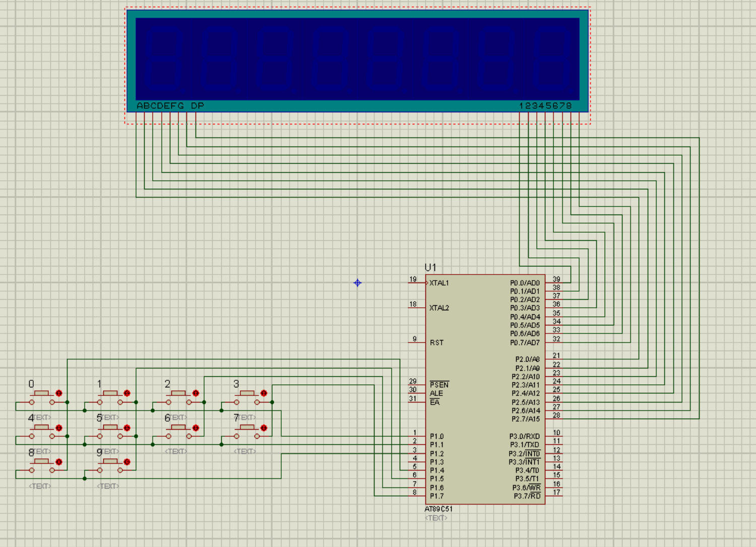
Task: Click the P2.7/A15 pin label
Action: click(526, 419)
